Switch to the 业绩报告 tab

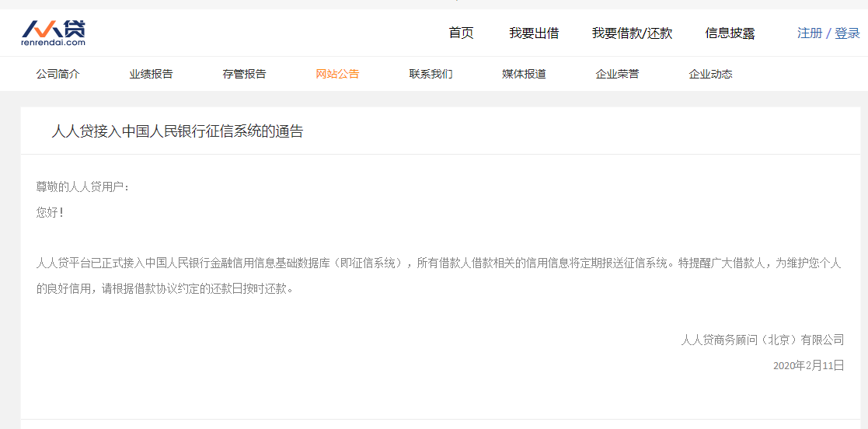tap(151, 74)
